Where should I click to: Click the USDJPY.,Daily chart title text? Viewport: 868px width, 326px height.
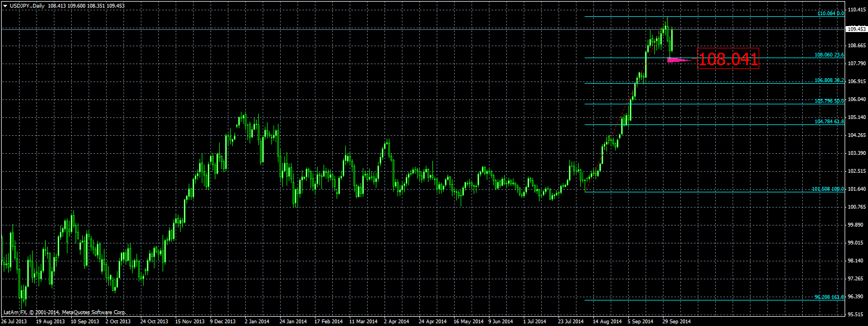(27, 6)
